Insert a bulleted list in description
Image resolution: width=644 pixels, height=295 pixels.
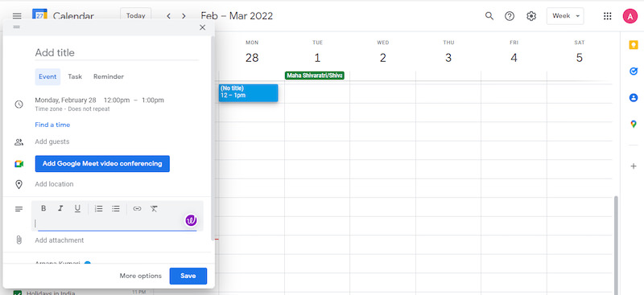pos(116,208)
